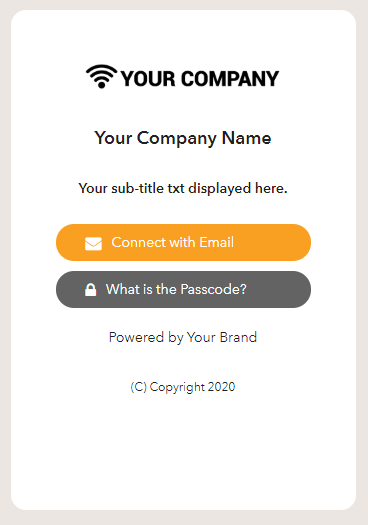Click the words Your Brand in footer
368x525 pixels.
(222, 337)
